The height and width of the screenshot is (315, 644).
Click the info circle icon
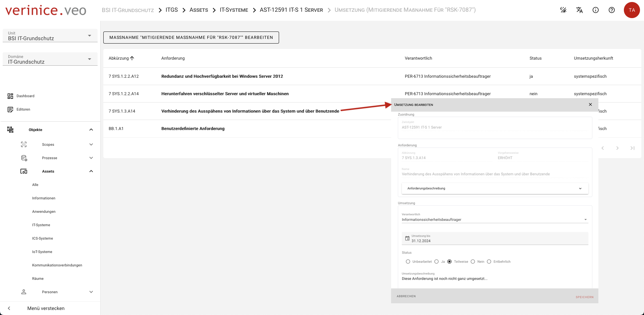click(596, 10)
